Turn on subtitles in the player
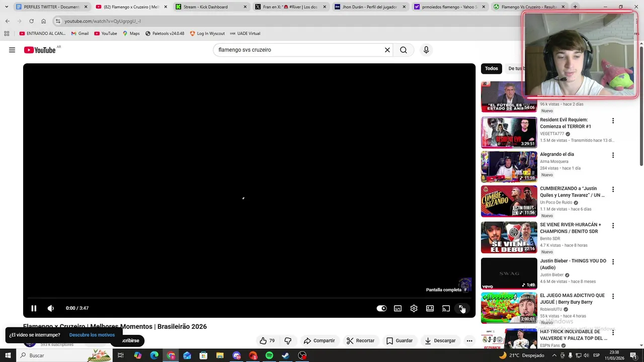Image resolution: width=644 pixels, height=362 pixels. pyautogui.click(x=397, y=308)
